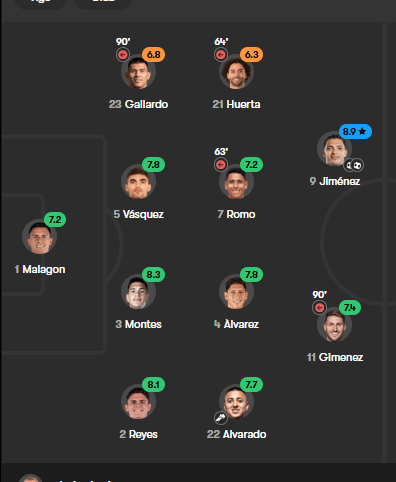
Task: Open Vásquez's player avatar
Action: 138,182
